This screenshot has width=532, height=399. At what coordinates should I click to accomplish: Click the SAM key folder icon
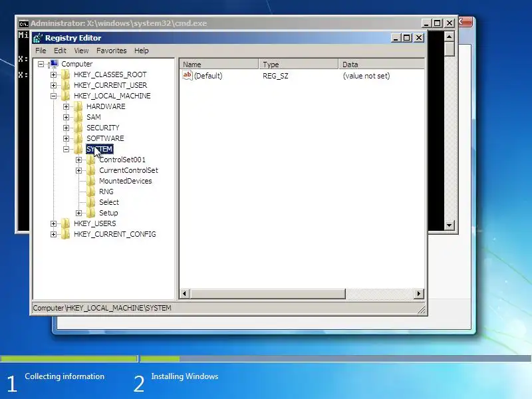78,117
